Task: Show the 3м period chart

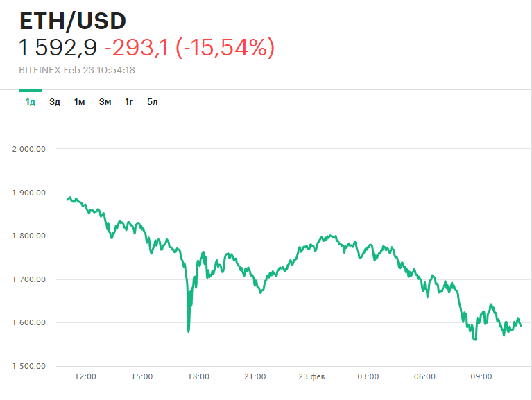Action: coord(105,102)
